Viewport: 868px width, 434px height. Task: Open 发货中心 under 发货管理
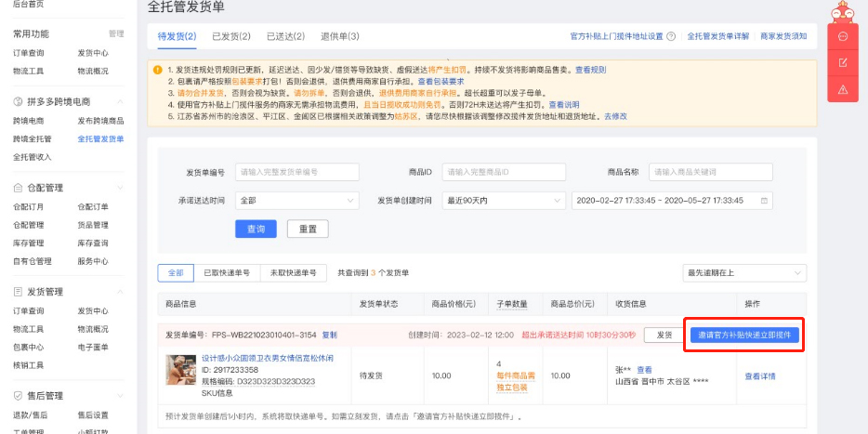[x=93, y=311]
